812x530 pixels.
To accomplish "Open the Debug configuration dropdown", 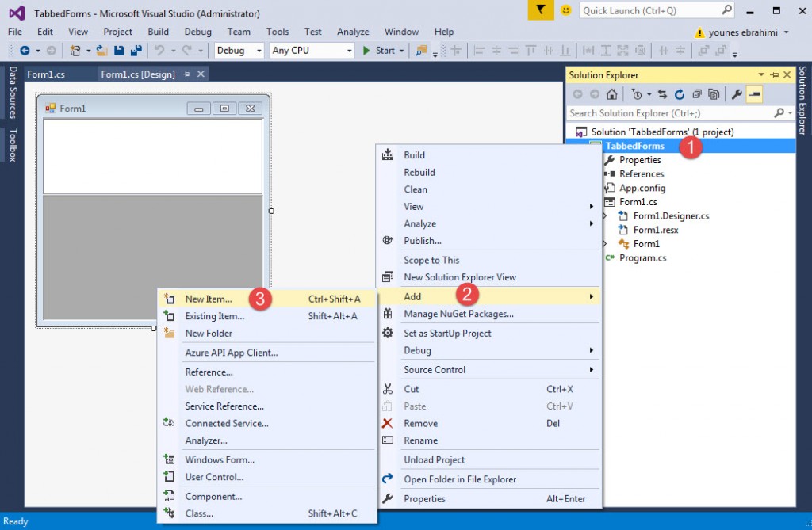I will (x=239, y=51).
